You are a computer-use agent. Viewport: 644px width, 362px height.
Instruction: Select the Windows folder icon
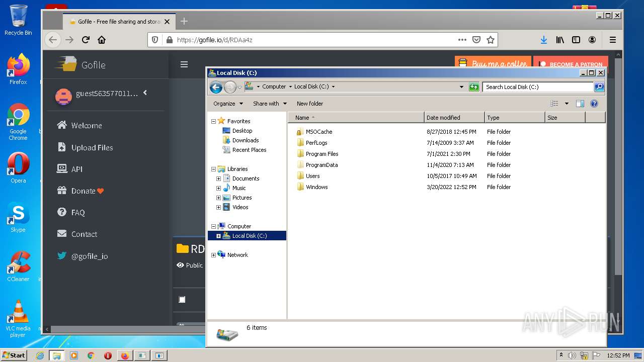[x=300, y=187]
